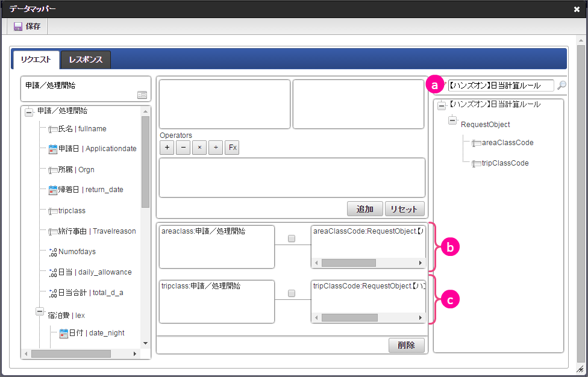Viewport: 588px width, 377px height.
Task: Click the expression text area below Operators
Action: pos(292,178)
